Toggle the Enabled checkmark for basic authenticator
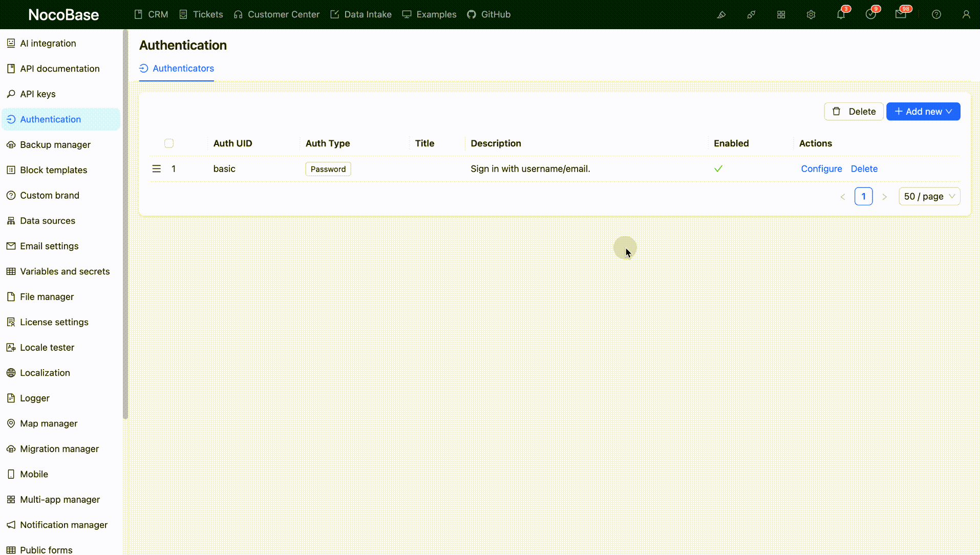Image resolution: width=980 pixels, height=555 pixels. point(718,168)
